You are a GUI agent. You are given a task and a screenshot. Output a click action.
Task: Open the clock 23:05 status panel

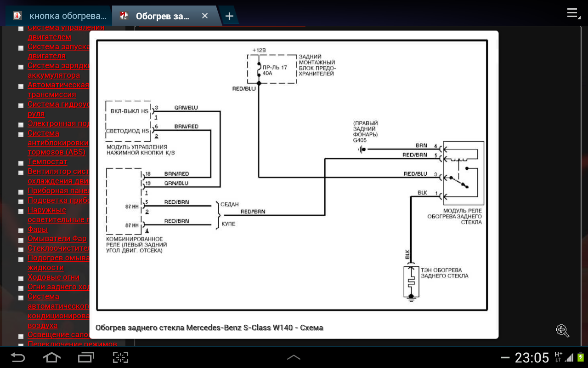click(x=532, y=357)
